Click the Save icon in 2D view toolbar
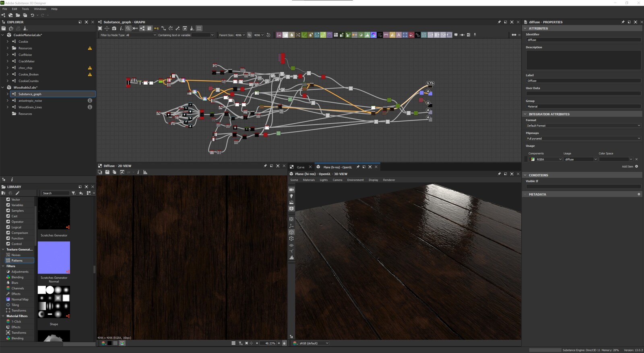The height and width of the screenshot is (353, 644). pyautogui.click(x=107, y=172)
